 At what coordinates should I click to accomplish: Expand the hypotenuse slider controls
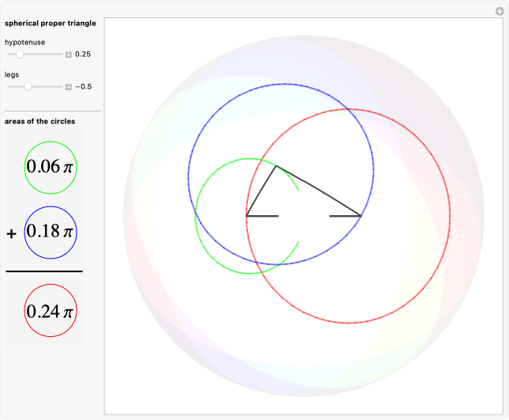tap(69, 55)
